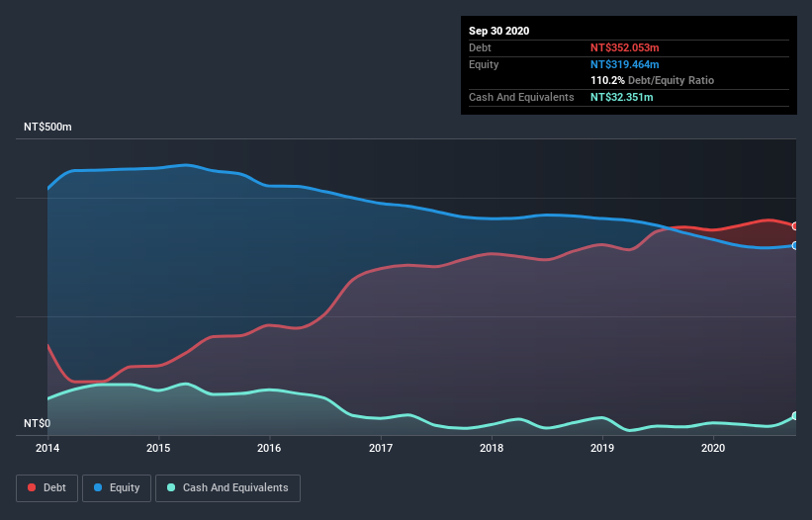Click the Sep 30 2020 tooltip date
Viewport: 812px width, 520px height.
499,31
